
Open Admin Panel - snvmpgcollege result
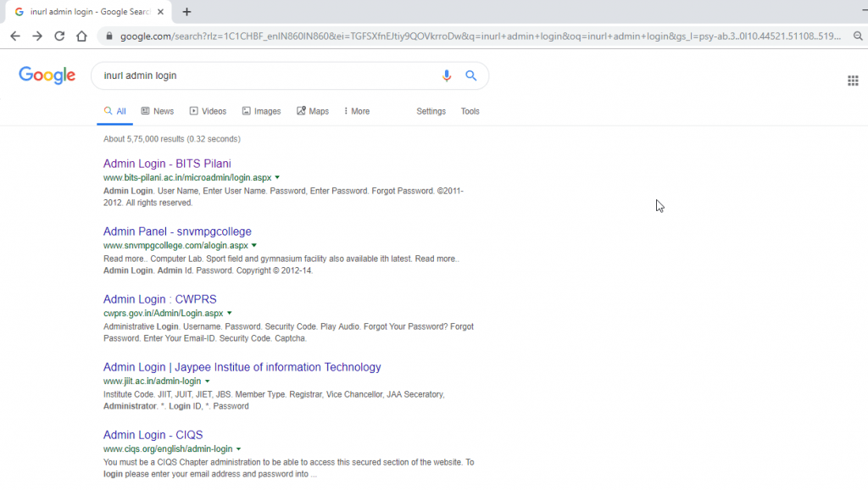pyautogui.click(x=177, y=231)
